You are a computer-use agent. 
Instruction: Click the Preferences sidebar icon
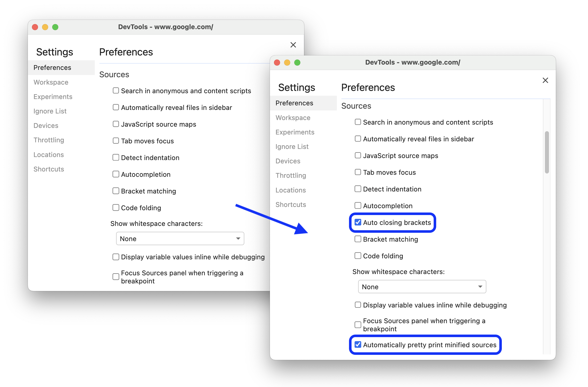pos(295,103)
